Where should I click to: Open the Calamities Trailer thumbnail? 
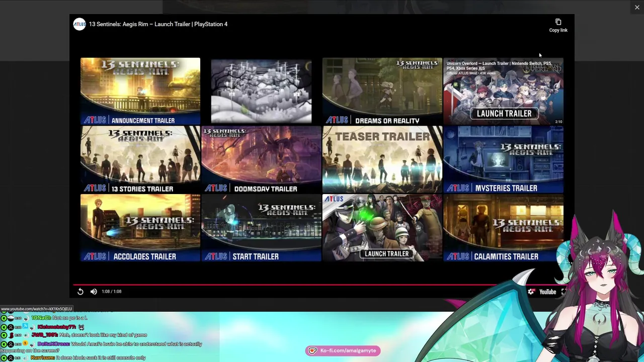503,228
